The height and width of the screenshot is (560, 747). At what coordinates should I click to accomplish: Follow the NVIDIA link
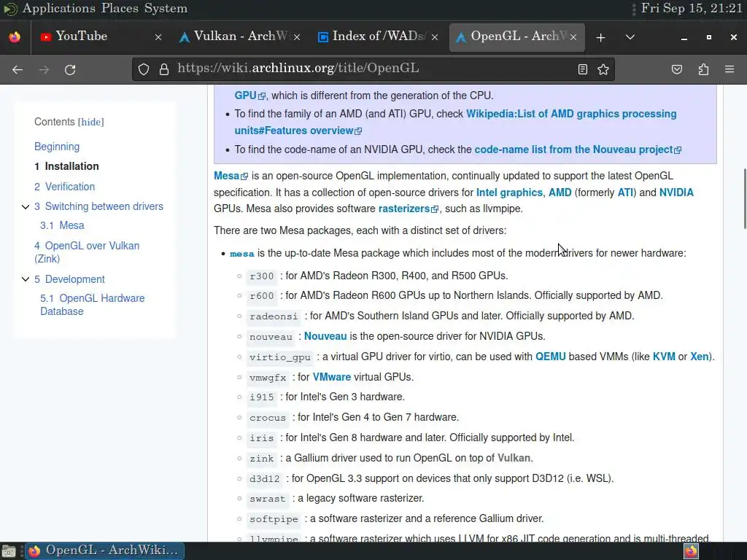[676, 192]
